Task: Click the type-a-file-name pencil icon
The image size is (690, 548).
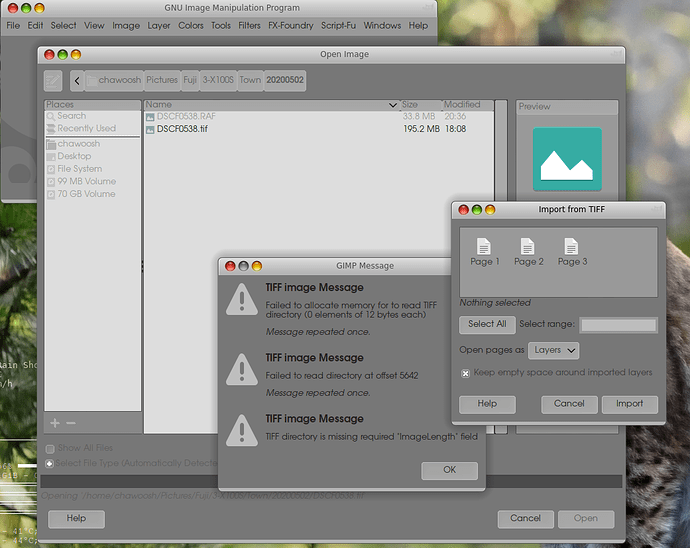Action: click(53, 80)
